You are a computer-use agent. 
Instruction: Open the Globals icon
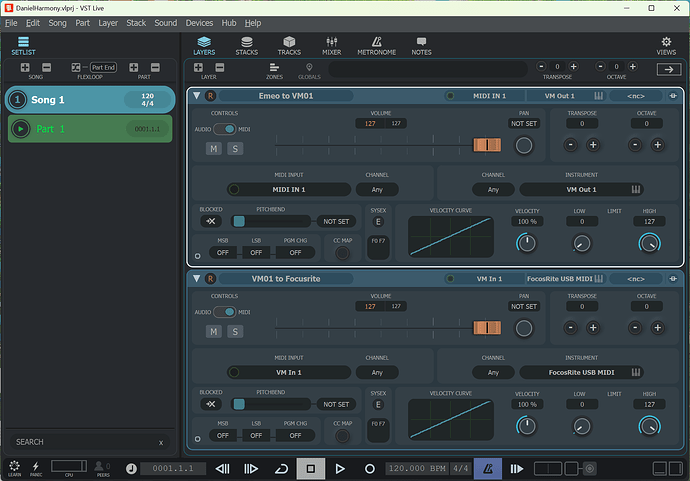[x=309, y=70]
